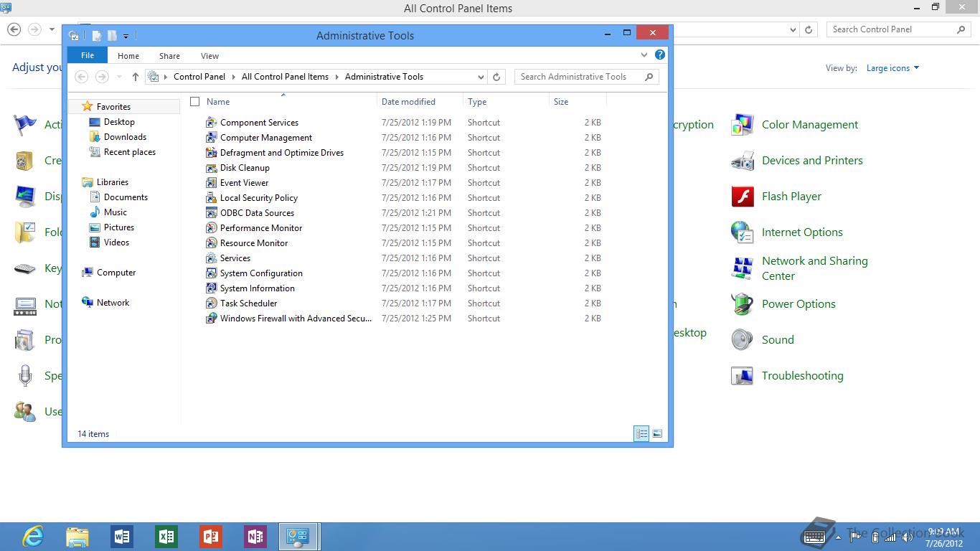Switch to the View ribbon tab
Image resolution: width=980 pixels, height=551 pixels.
click(209, 56)
